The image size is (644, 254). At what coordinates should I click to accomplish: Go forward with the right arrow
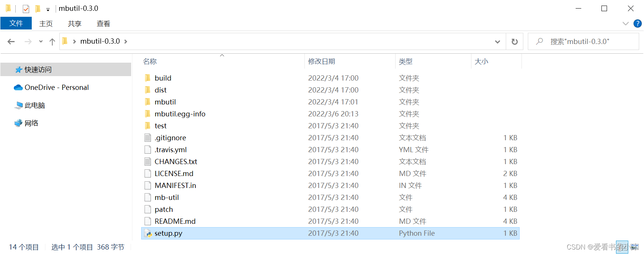28,41
